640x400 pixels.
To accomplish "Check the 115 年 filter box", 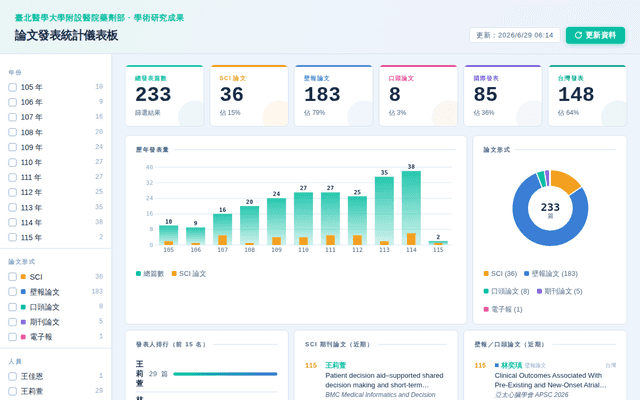I will (13, 237).
